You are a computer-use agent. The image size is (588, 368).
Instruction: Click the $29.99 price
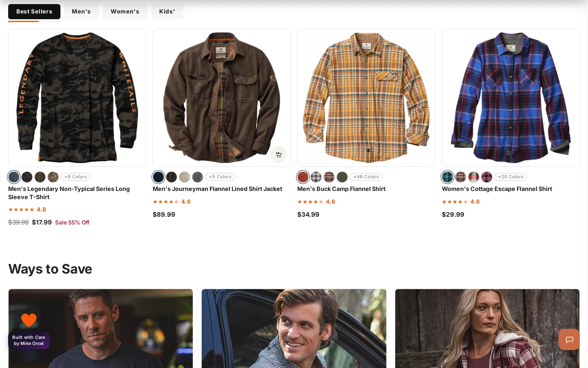tap(453, 214)
